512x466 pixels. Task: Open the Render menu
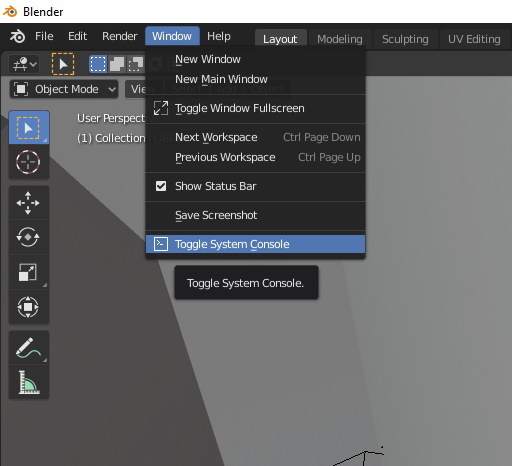click(120, 36)
